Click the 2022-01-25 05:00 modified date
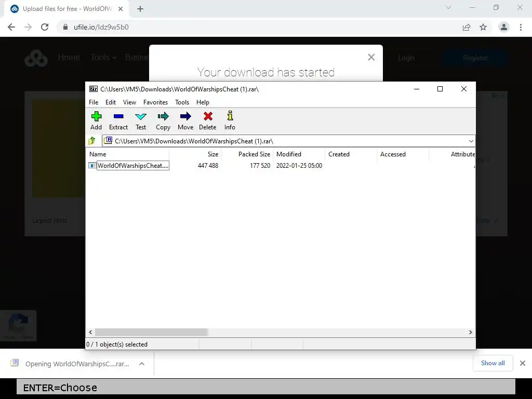532x399 pixels. tap(299, 166)
